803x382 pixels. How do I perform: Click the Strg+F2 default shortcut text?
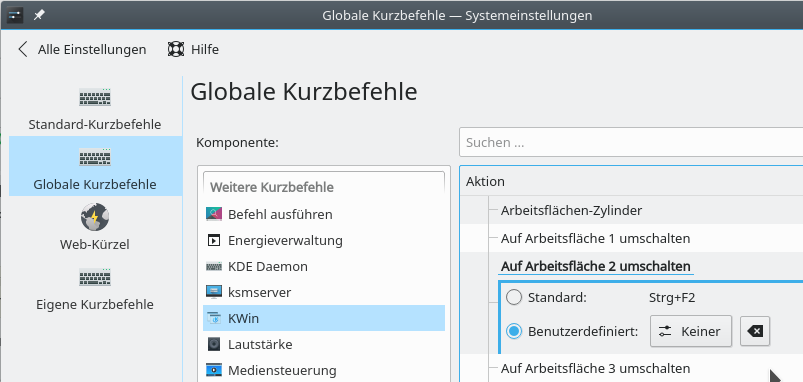pos(672,298)
